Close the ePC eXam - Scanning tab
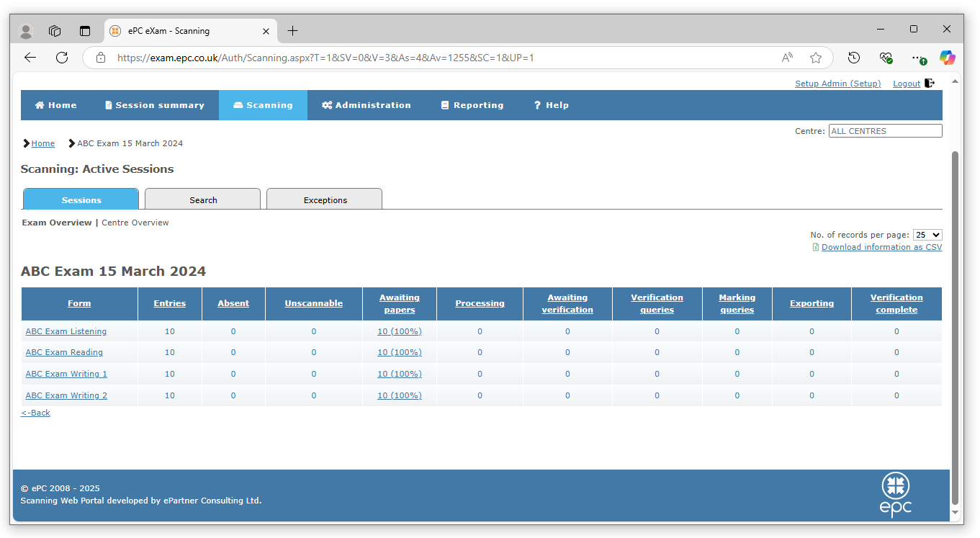Image resolution: width=980 pixels, height=538 pixels. coord(266,31)
